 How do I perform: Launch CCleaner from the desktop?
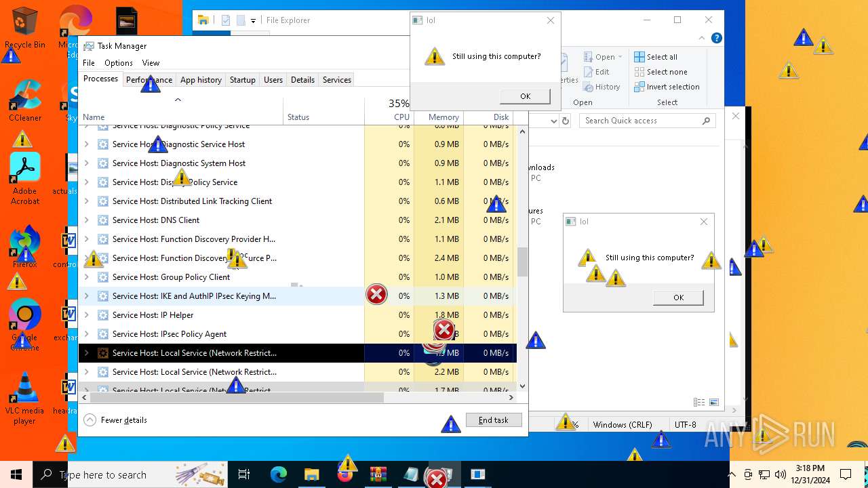point(24,102)
